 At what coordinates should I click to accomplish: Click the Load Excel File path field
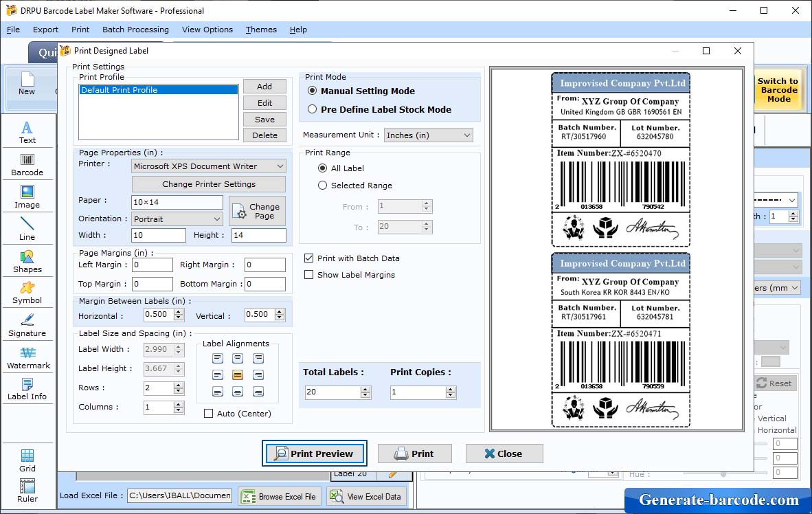click(x=180, y=495)
